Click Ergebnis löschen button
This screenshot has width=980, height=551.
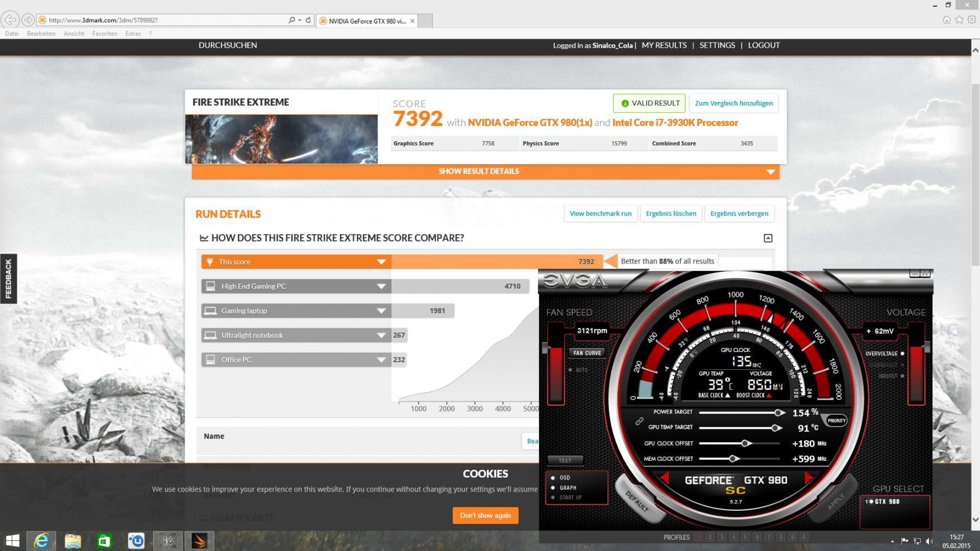[671, 214]
